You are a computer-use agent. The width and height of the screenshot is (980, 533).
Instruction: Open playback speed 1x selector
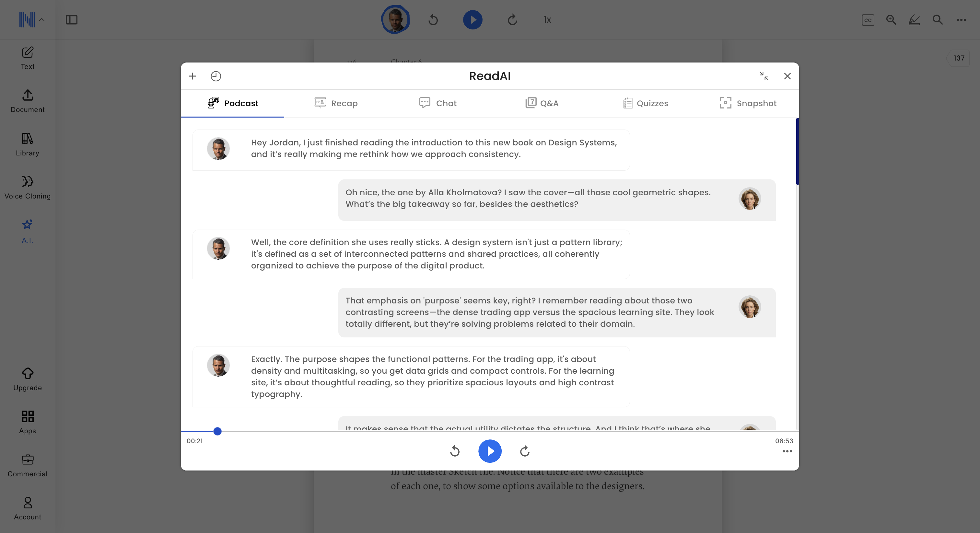(x=547, y=20)
